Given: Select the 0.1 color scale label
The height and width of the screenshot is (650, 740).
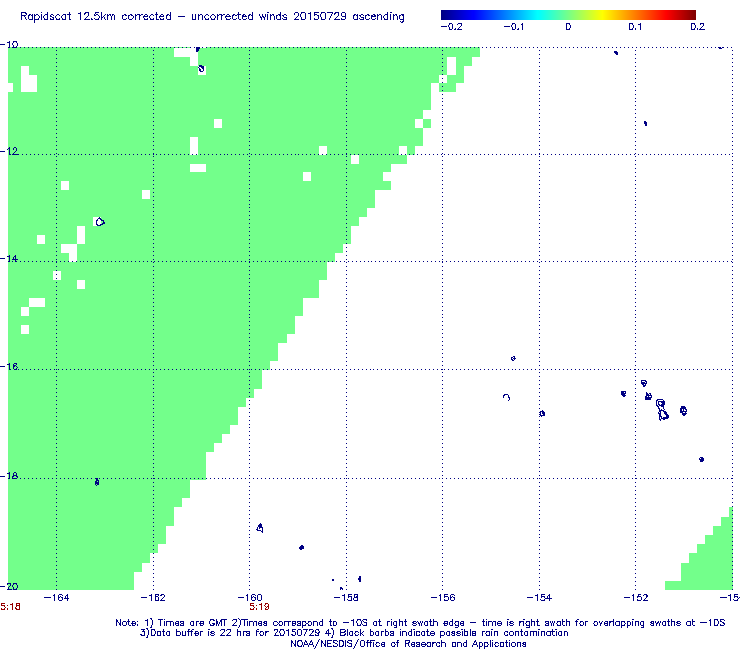Looking at the screenshot, I should coord(635,27).
